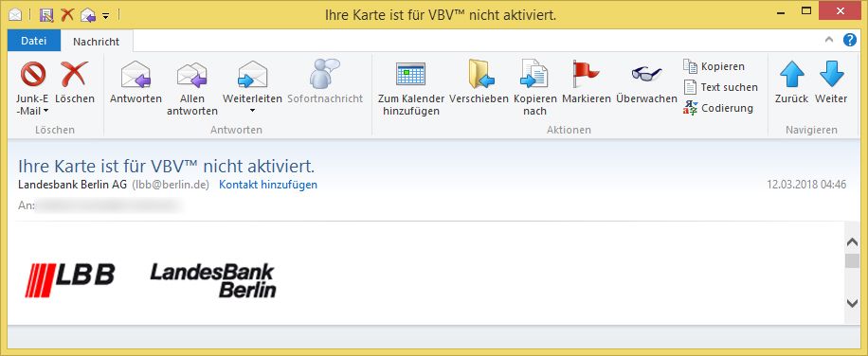Watch conversation using Überwachen glasses icon

pos(646,74)
